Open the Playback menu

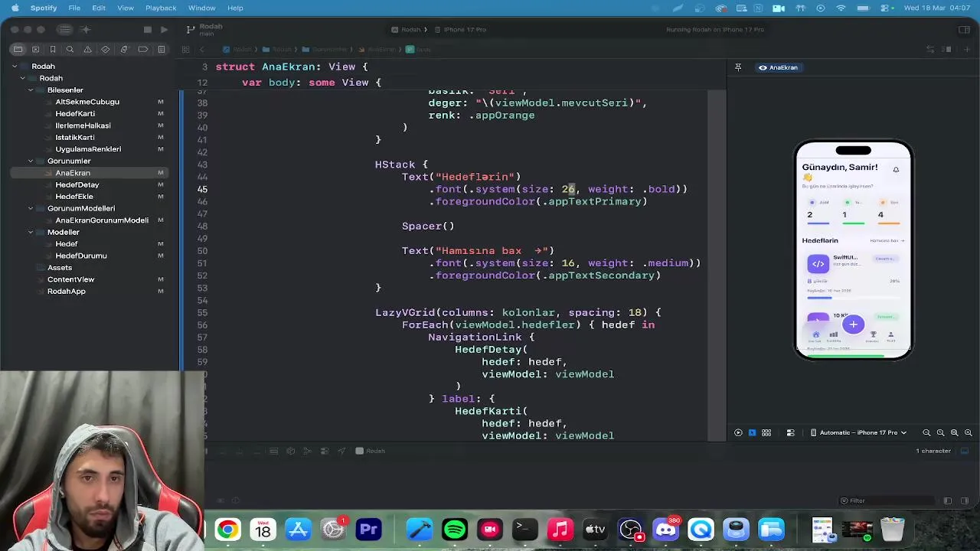(161, 8)
